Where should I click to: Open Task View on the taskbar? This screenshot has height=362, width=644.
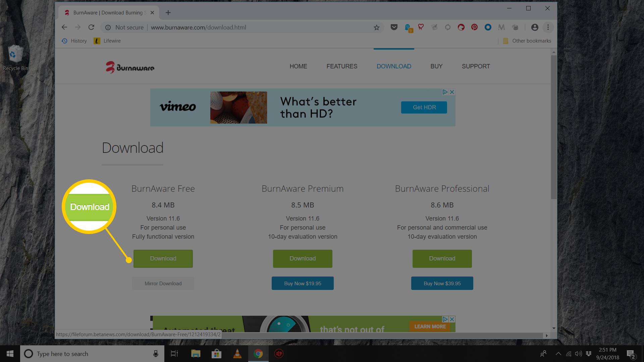(174, 354)
